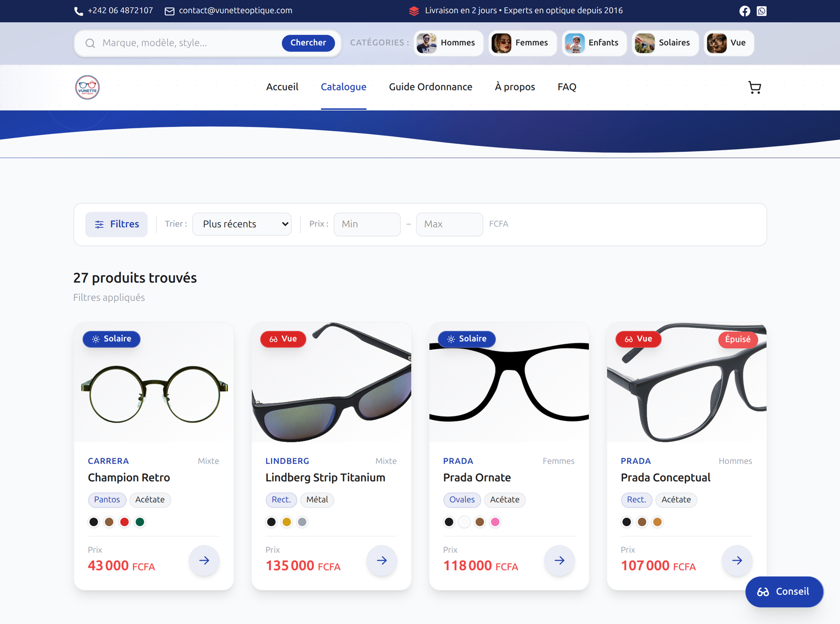The image size is (840, 624).
Task: Open the Plus récents sort dropdown
Action: pos(242,224)
